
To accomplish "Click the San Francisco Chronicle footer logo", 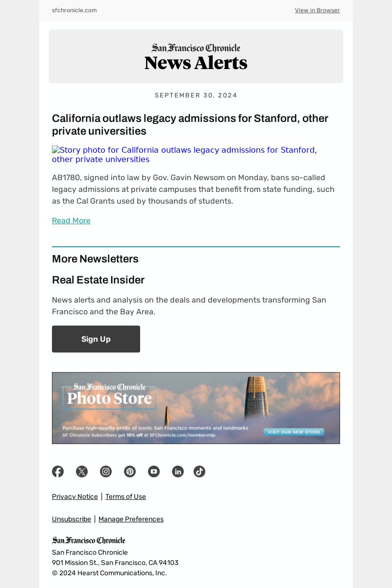I will (x=89, y=541).
